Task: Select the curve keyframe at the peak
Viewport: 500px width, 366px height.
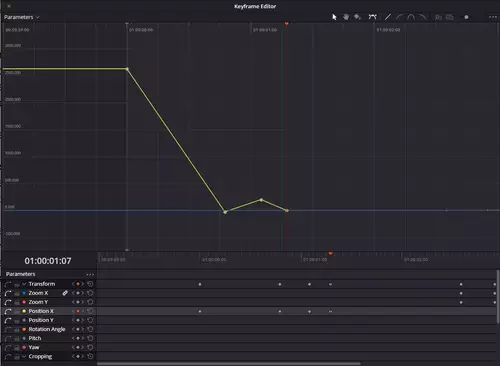Action: (261, 200)
